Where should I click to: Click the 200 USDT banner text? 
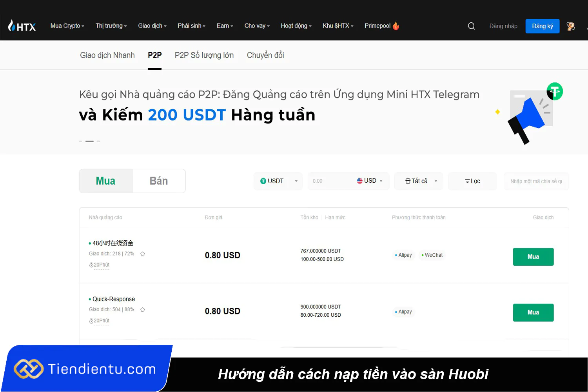tap(187, 115)
